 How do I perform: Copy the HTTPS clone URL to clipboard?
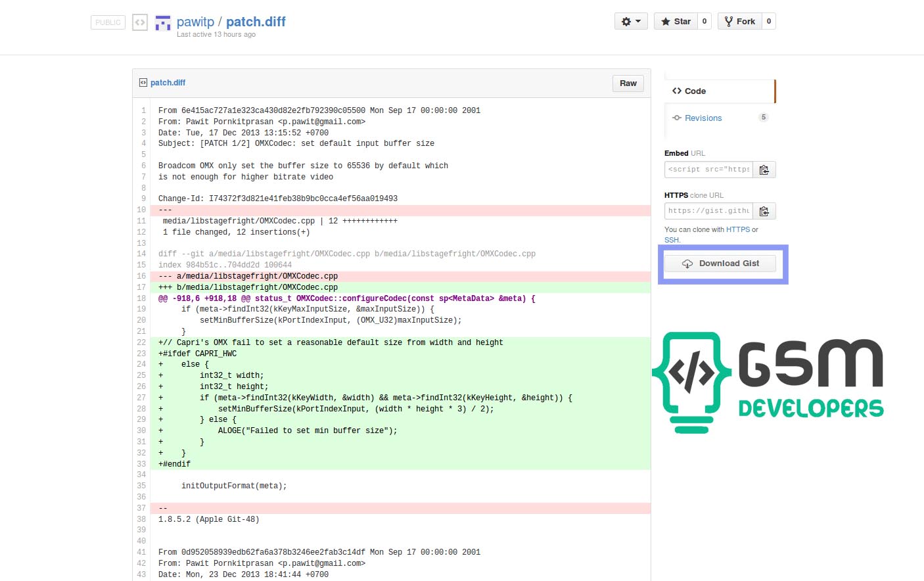(x=764, y=211)
